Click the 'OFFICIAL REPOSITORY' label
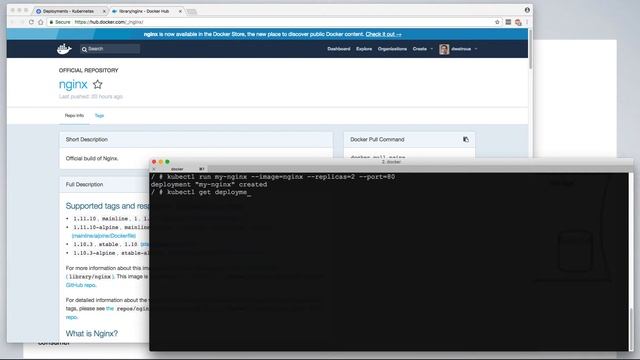This screenshot has width=640, height=360. pyautogui.click(x=89, y=70)
